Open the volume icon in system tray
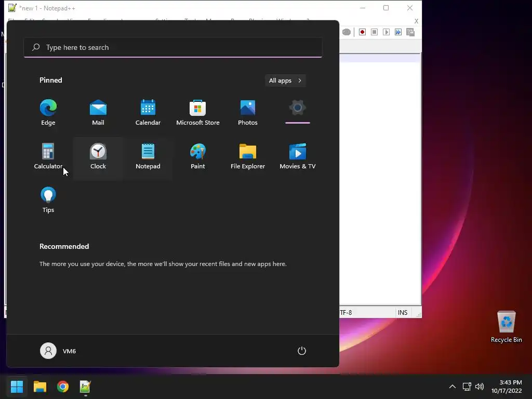 (480, 387)
